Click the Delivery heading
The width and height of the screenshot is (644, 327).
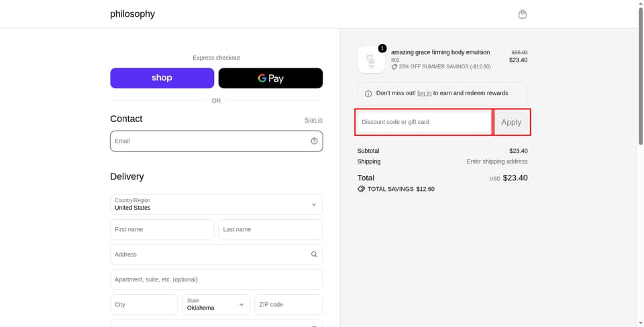(x=127, y=176)
